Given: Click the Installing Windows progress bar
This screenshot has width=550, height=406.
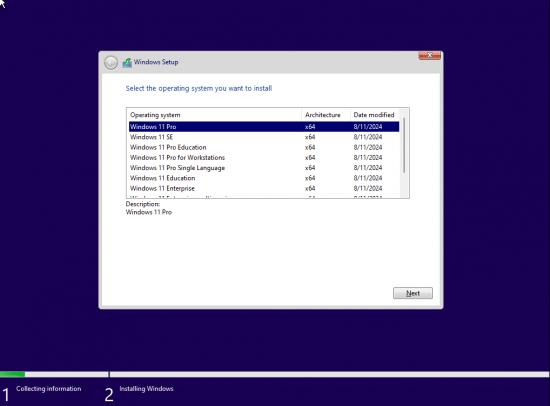Looking at the screenshot, I should 329,374.
